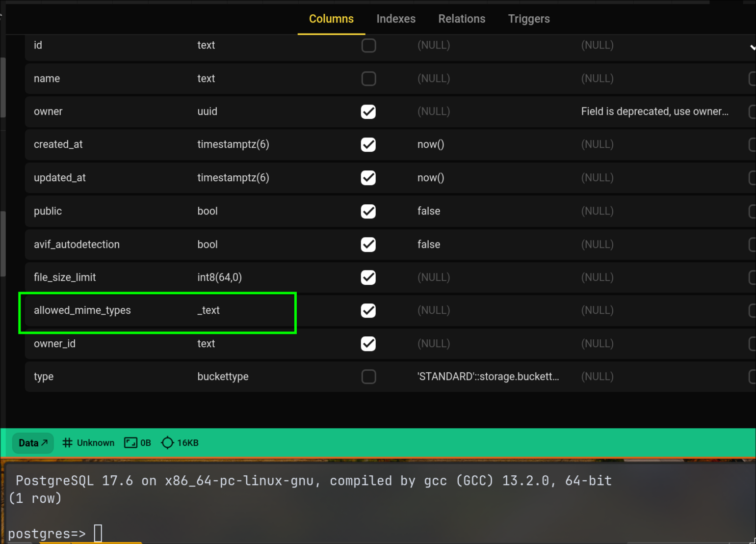
Task: Click the text data type of id
Action: point(206,45)
